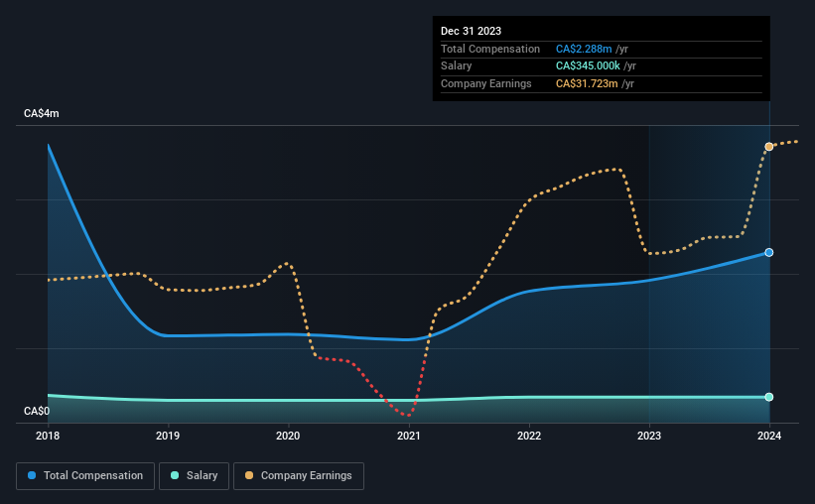815x504 pixels.
Task: Toggle the Total Compensation legend button
Action: (x=85, y=476)
